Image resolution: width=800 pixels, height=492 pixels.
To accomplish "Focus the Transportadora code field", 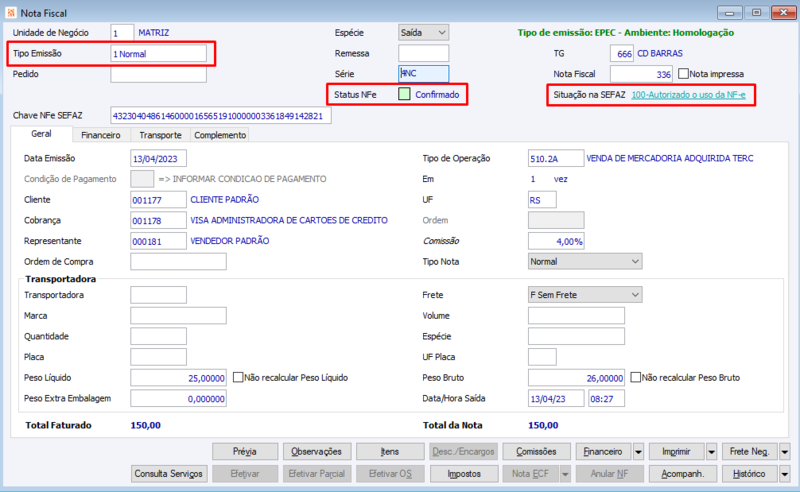I will click(x=158, y=294).
